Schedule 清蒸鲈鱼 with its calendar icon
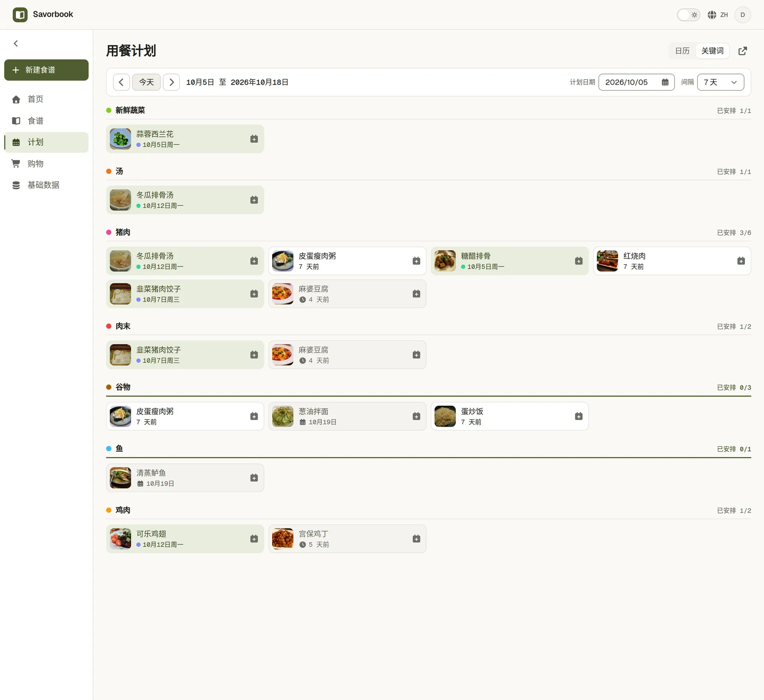 click(254, 478)
